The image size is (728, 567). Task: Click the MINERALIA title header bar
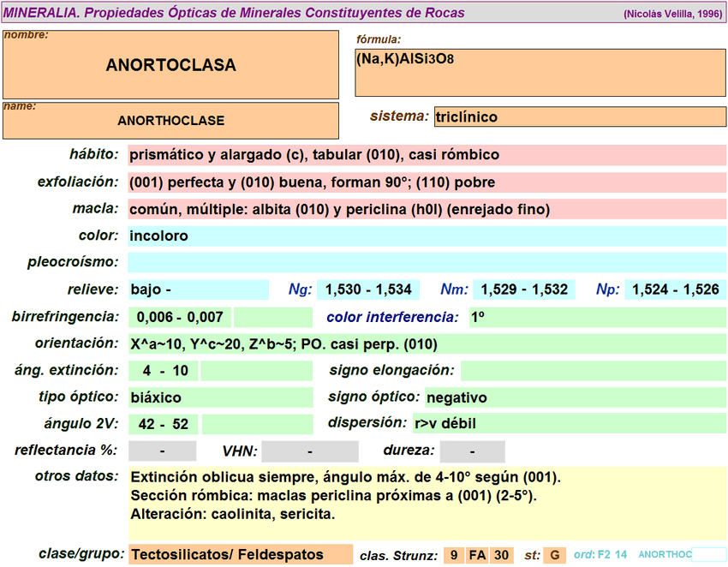coord(364,13)
